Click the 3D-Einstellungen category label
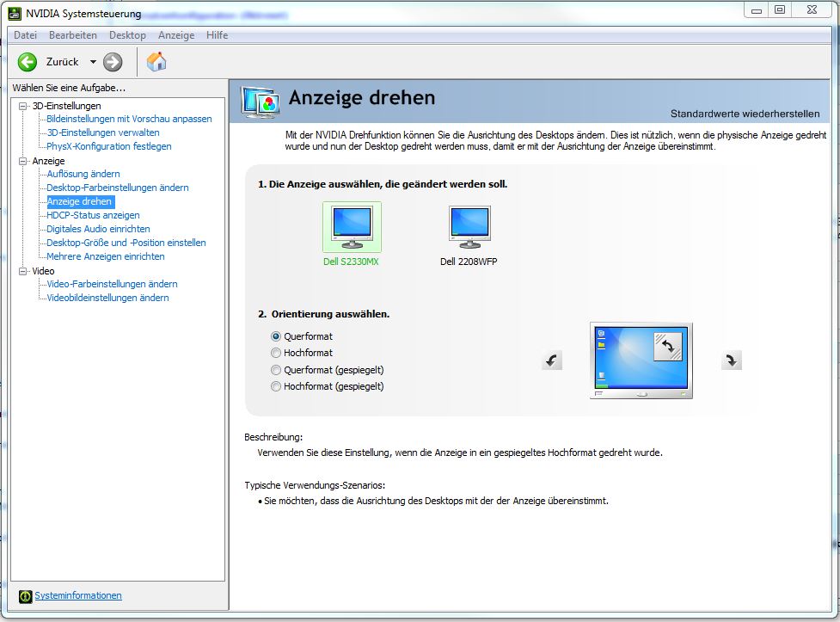The height and width of the screenshot is (622, 840). 66,106
